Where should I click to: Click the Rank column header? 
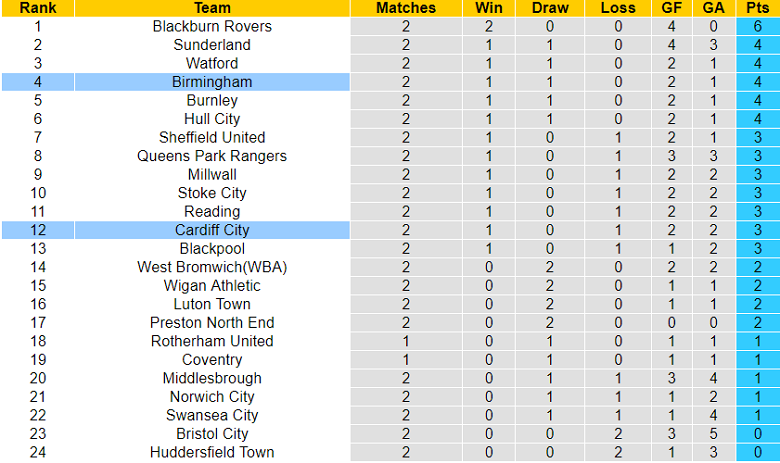[38, 8]
